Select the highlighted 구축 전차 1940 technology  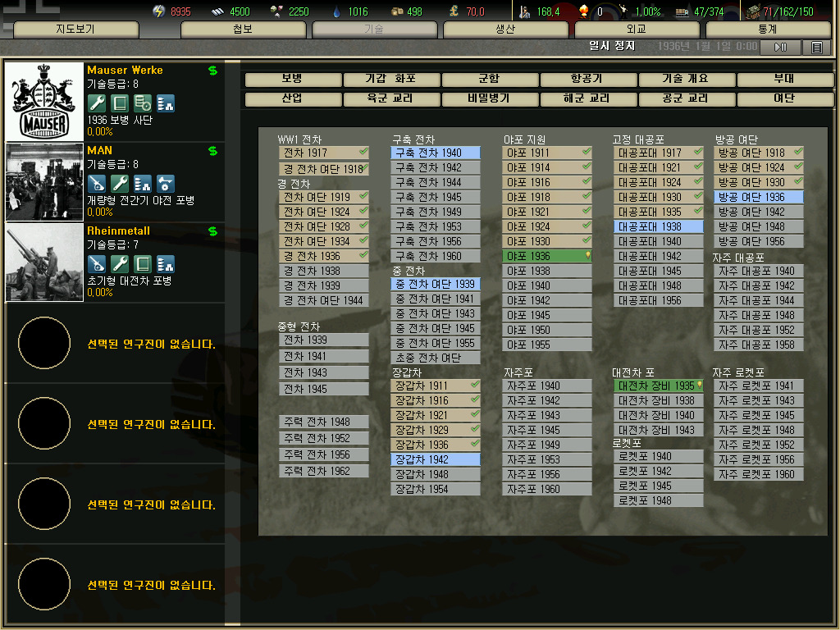click(x=436, y=153)
